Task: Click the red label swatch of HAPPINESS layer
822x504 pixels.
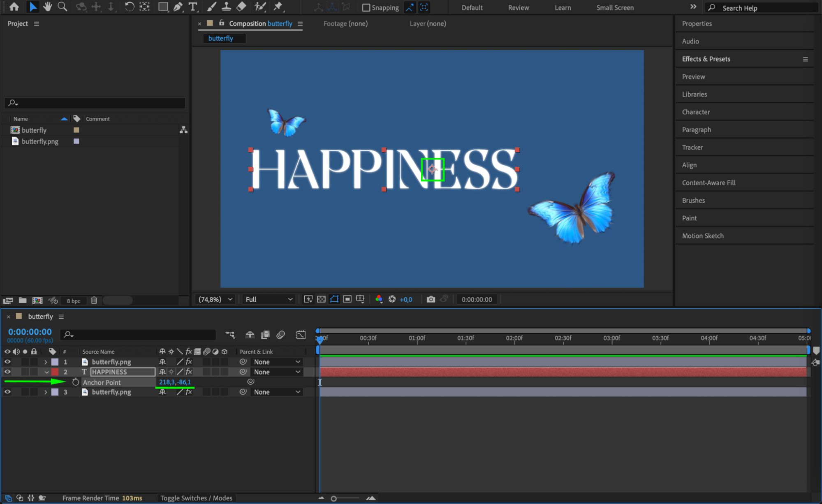Action: (x=55, y=372)
